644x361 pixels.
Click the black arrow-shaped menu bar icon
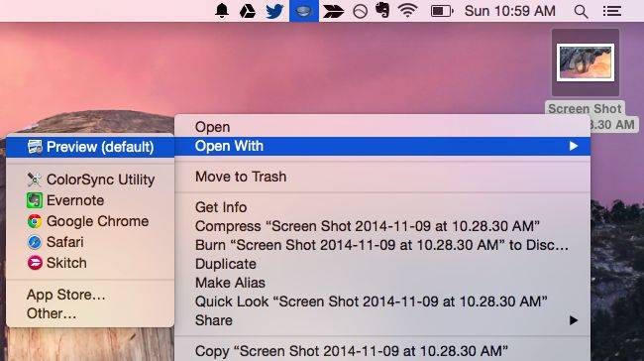pyautogui.click(x=333, y=12)
